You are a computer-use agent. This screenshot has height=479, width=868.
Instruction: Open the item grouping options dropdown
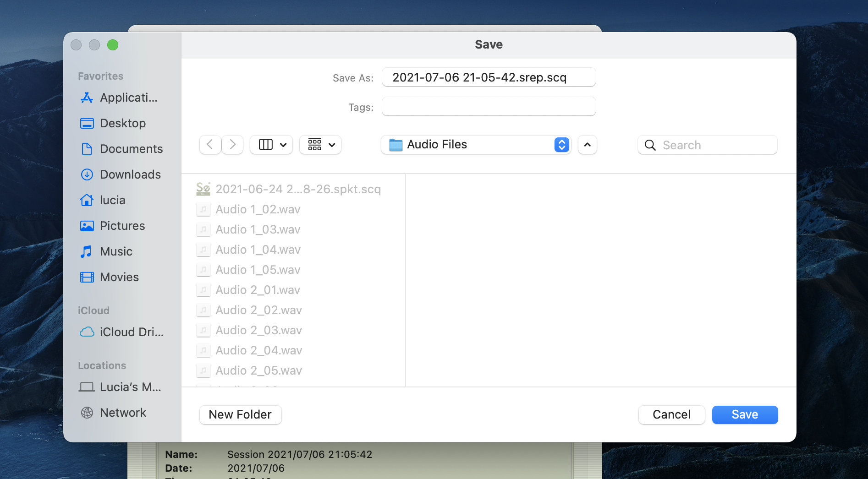click(x=320, y=145)
